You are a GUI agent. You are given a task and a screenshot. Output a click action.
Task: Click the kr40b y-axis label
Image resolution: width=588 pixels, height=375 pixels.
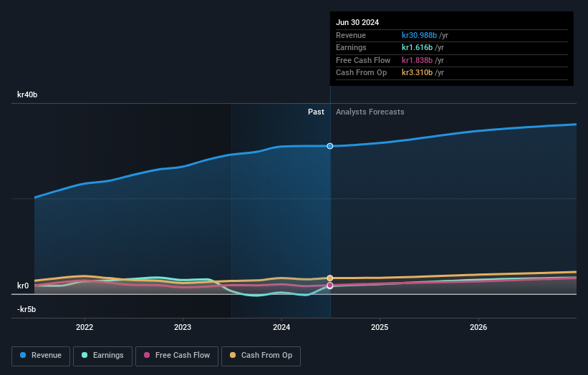27,94
